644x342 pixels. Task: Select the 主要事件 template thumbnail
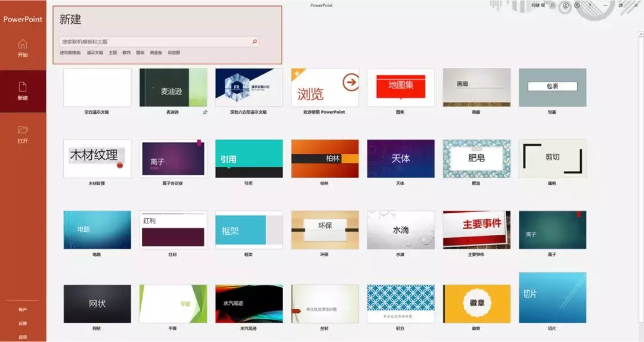click(476, 230)
